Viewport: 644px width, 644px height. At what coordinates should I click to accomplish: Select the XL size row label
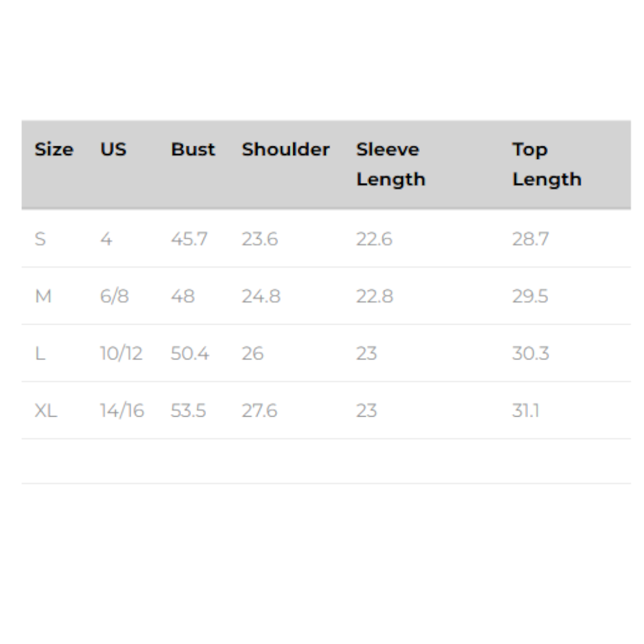[x=46, y=410]
